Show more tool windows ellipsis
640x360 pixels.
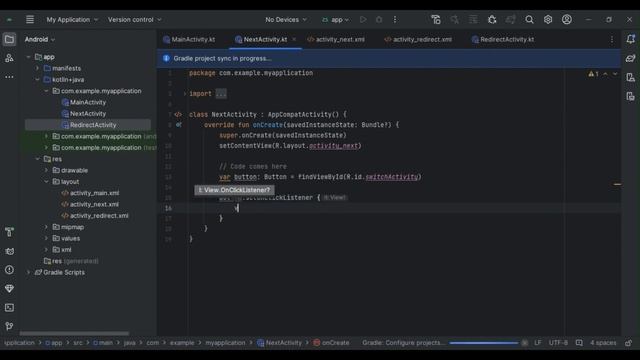coord(9,77)
